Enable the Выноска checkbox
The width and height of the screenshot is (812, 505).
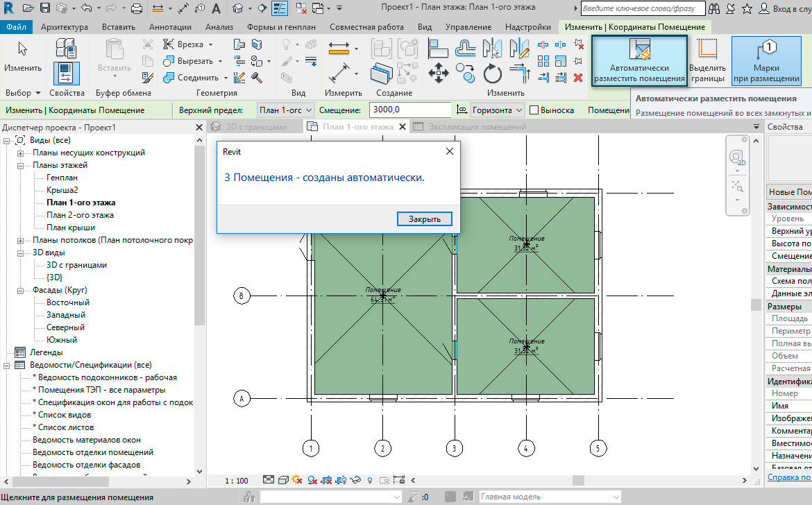click(534, 110)
